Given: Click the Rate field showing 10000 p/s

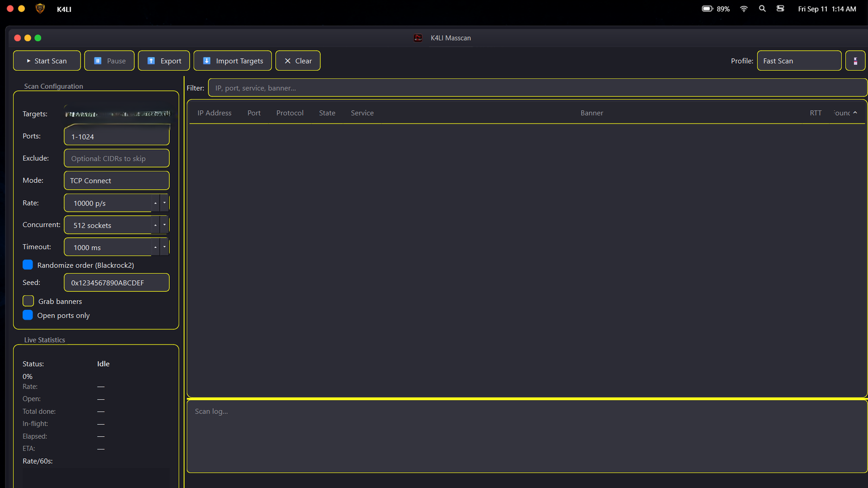Looking at the screenshot, I should pos(107,203).
